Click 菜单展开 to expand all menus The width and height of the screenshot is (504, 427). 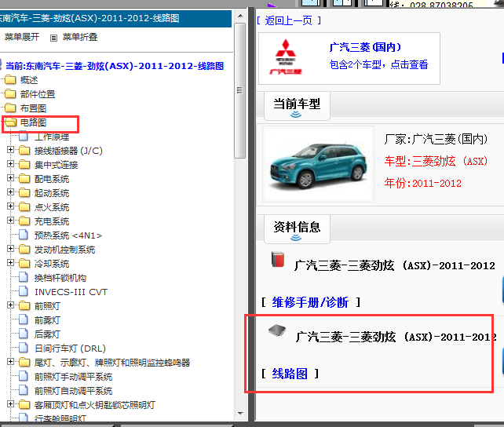22,37
